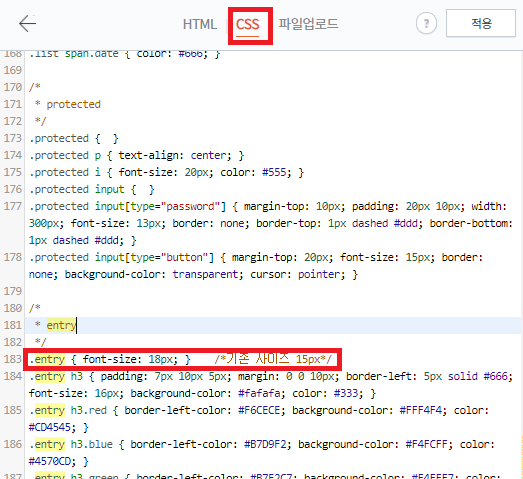The image size is (523, 479).
Task: Click '#4570CD' color value
Action: pyautogui.click(x=50, y=461)
